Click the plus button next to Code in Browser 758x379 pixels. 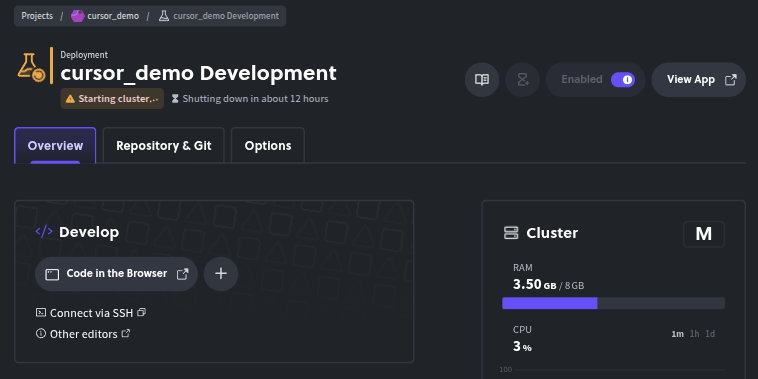click(221, 274)
